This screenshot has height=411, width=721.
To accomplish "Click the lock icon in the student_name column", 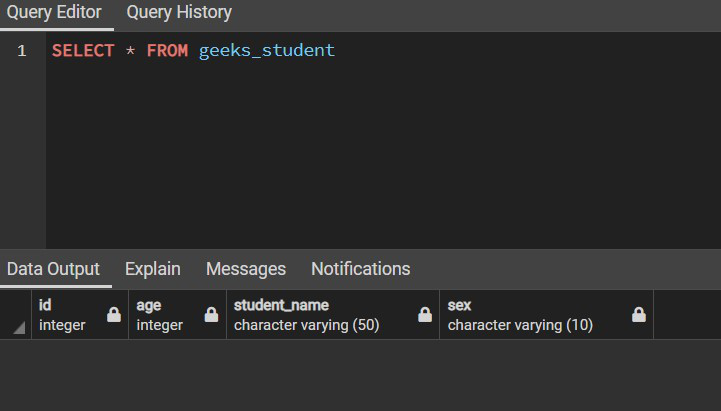I will (425, 315).
